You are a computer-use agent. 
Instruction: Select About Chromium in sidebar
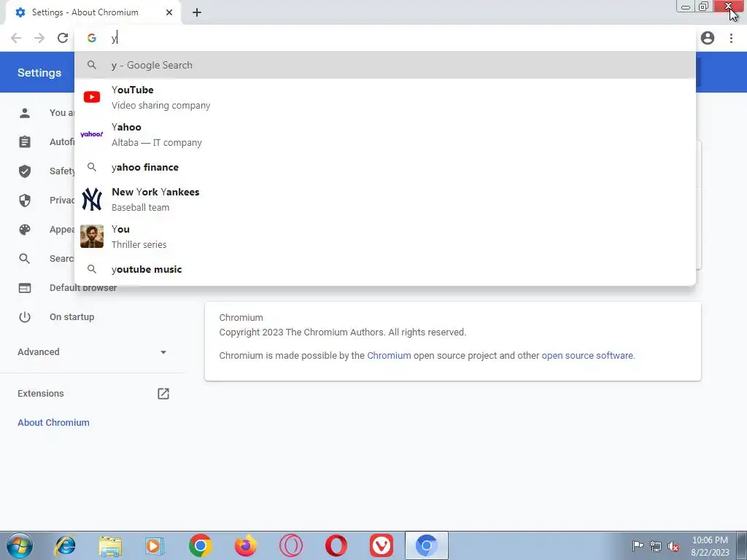coord(53,422)
